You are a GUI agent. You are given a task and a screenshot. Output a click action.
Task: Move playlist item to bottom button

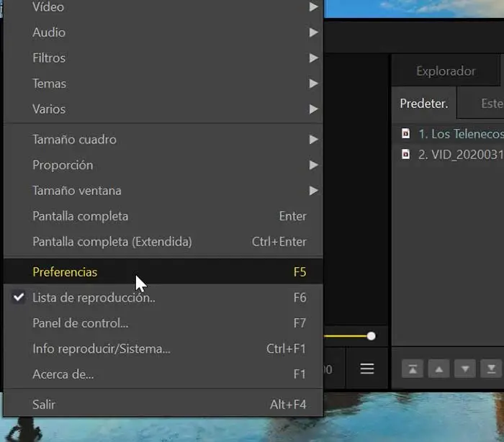pos(491,369)
